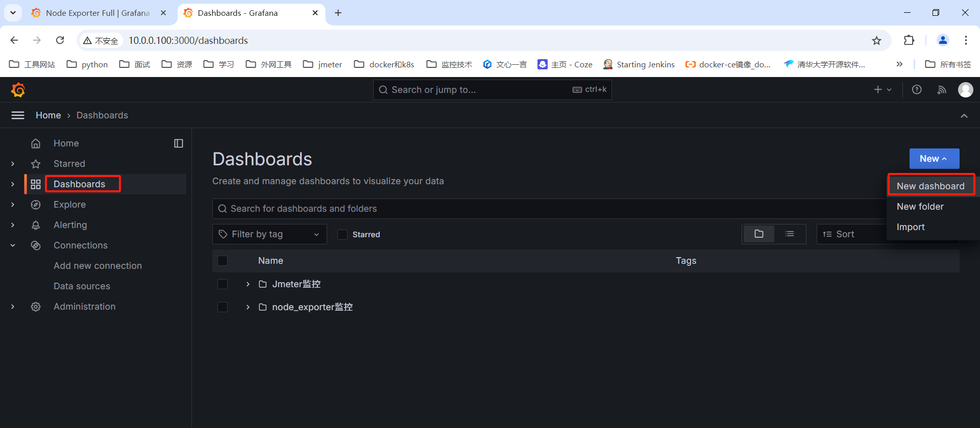Open Chrome extensions puzzle icon

pyautogui.click(x=909, y=40)
